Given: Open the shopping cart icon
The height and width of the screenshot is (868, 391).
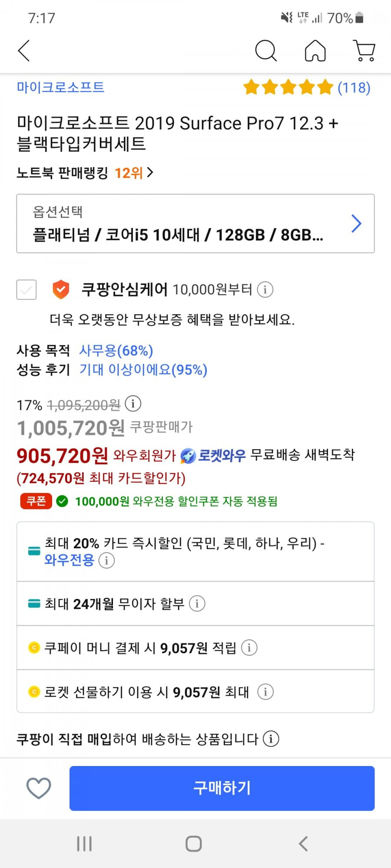Looking at the screenshot, I should point(364,51).
